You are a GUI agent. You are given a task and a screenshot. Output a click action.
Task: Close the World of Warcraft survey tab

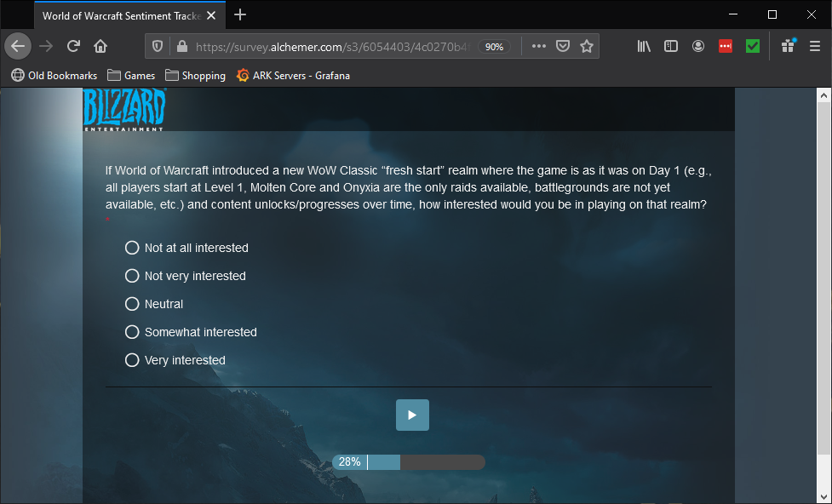tap(211, 15)
